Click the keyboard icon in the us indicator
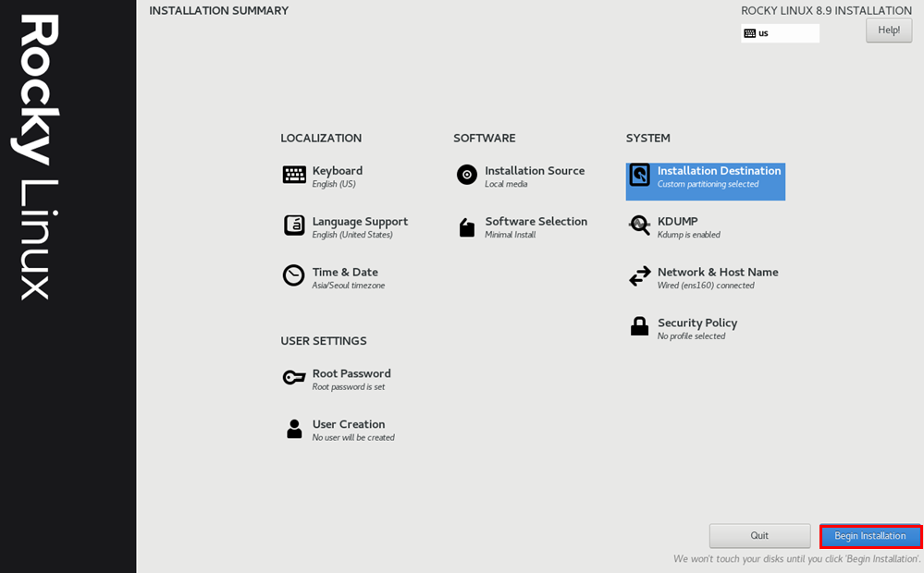This screenshot has width=924, height=573. tap(749, 33)
